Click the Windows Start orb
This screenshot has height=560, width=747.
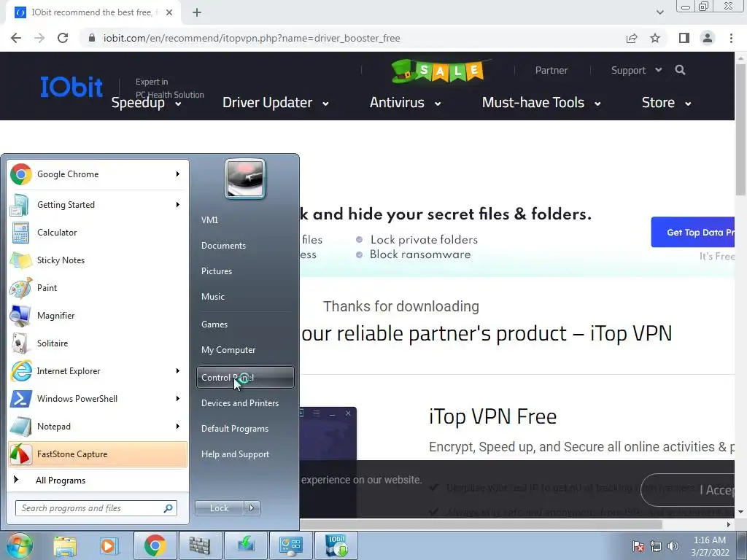coord(19,545)
